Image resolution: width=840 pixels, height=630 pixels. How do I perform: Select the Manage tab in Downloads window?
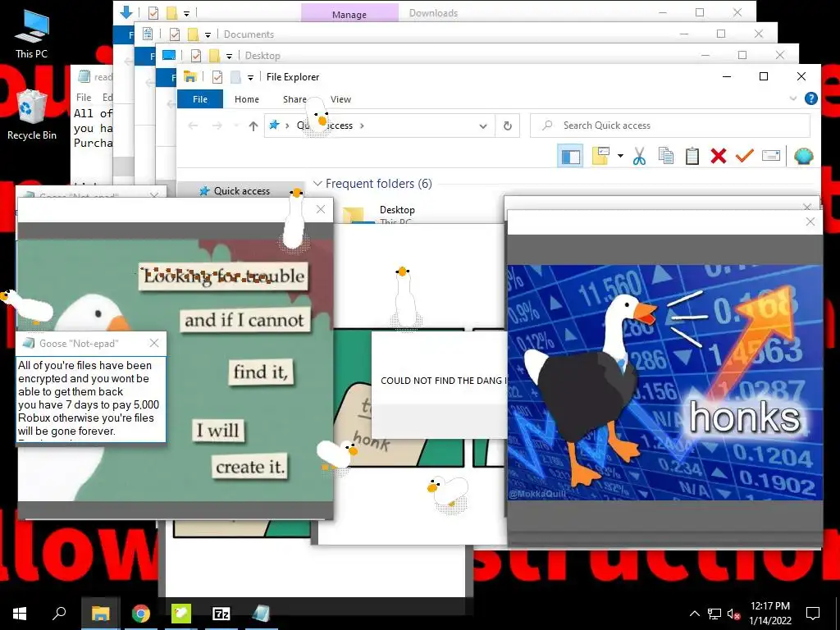tap(349, 14)
